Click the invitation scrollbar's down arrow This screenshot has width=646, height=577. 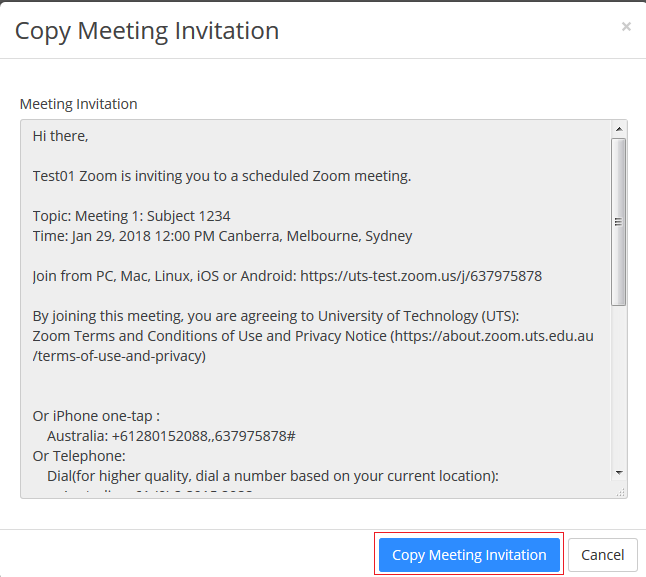coord(619,472)
